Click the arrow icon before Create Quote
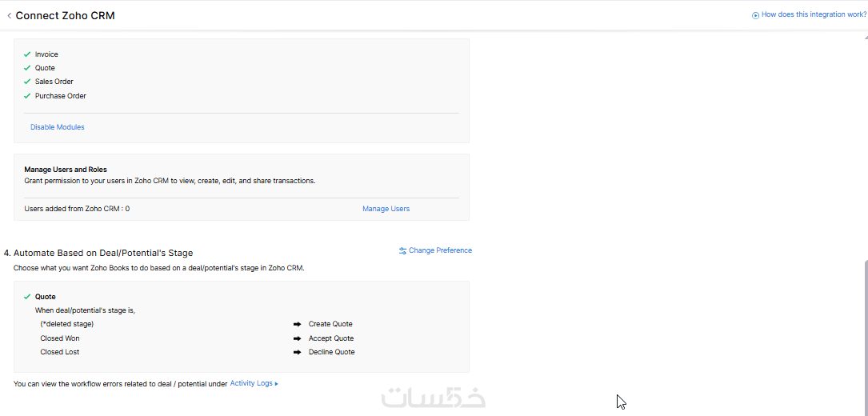 [298, 324]
